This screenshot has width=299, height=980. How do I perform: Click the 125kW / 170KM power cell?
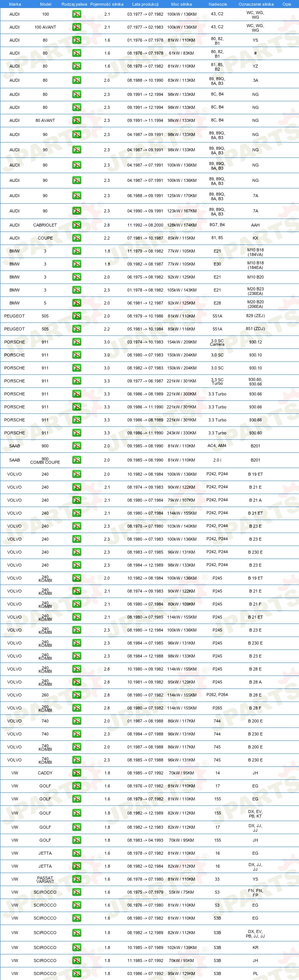pos(182,196)
